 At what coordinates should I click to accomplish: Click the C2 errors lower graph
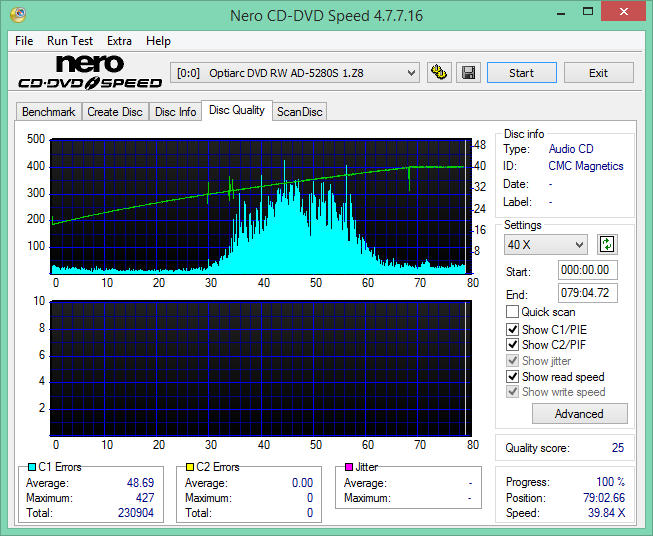261,368
